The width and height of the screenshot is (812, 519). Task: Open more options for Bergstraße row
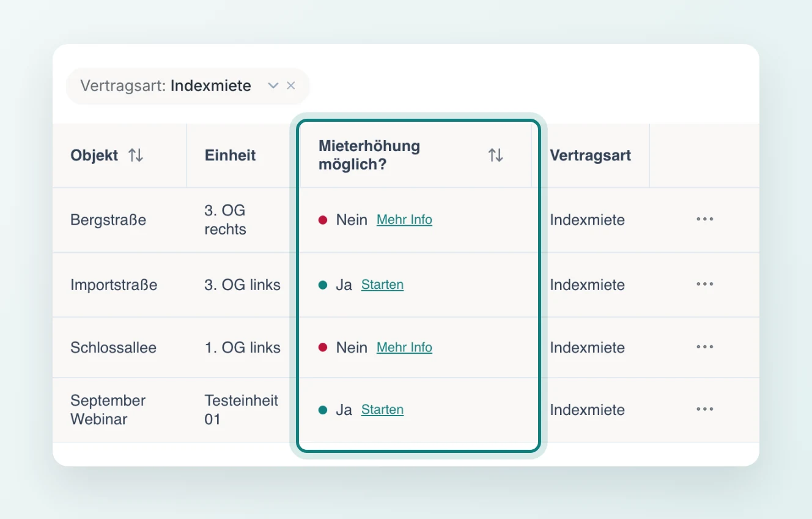(705, 219)
